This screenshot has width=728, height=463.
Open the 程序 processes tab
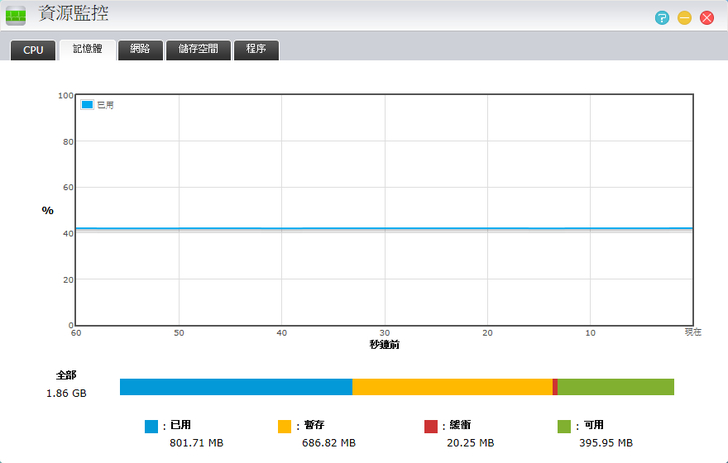tap(256, 50)
